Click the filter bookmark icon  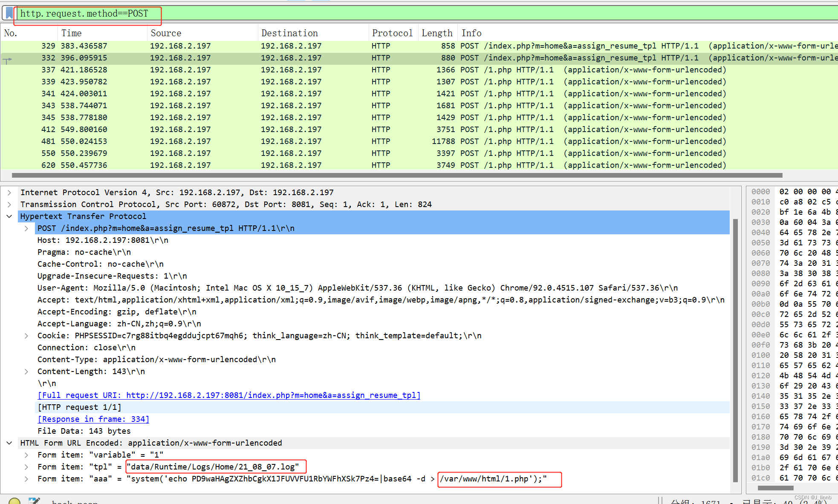pyautogui.click(x=9, y=12)
